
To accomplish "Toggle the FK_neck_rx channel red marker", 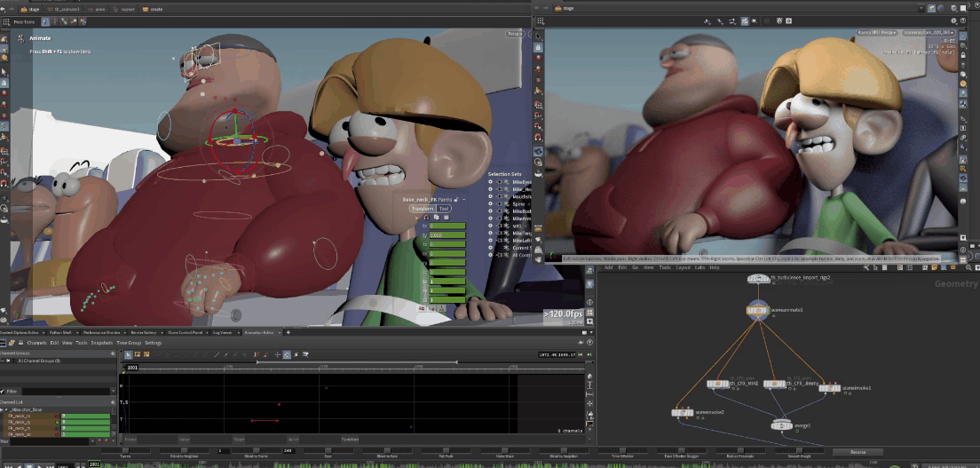I will pos(57,416).
